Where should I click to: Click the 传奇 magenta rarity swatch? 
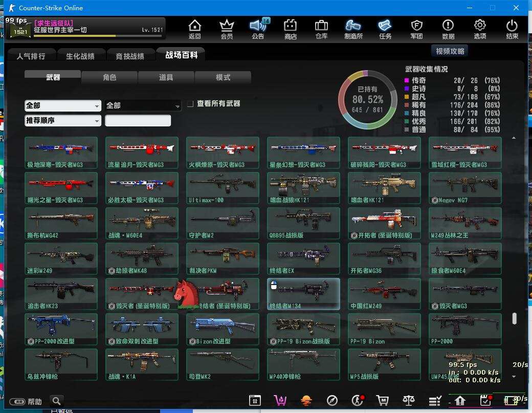pos(407,80)
